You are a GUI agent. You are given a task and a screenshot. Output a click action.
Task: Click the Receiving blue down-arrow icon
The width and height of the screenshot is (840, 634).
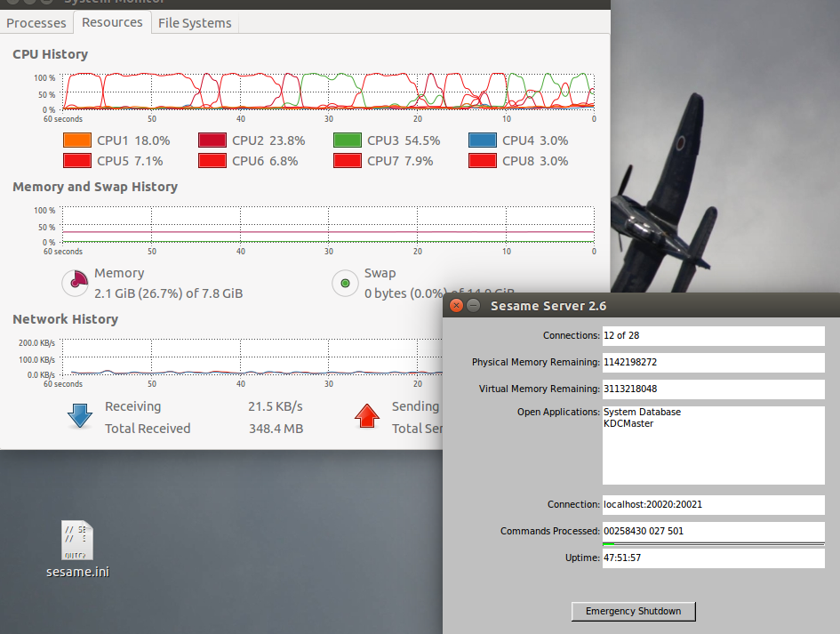point(80,416)
